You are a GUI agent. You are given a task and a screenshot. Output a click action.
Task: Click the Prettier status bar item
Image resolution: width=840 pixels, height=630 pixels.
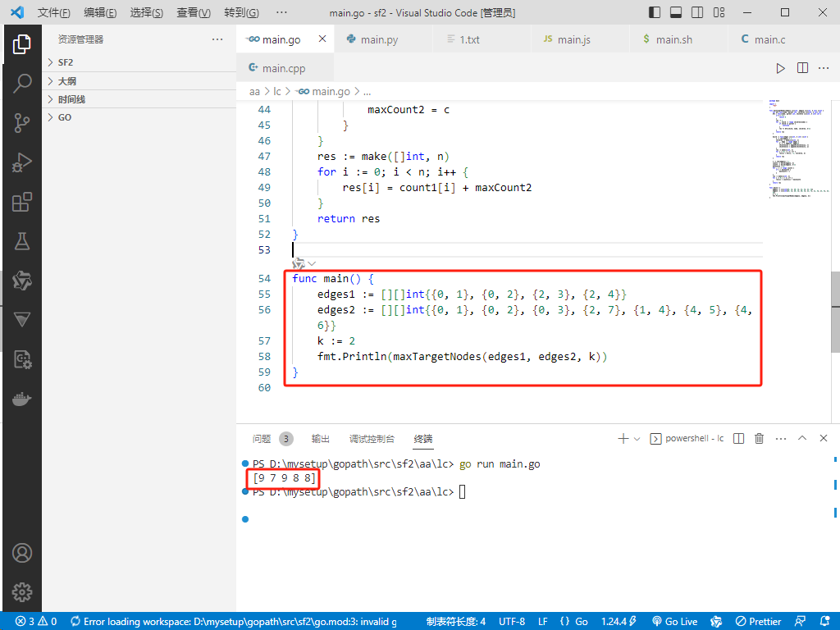coord(758,622)
